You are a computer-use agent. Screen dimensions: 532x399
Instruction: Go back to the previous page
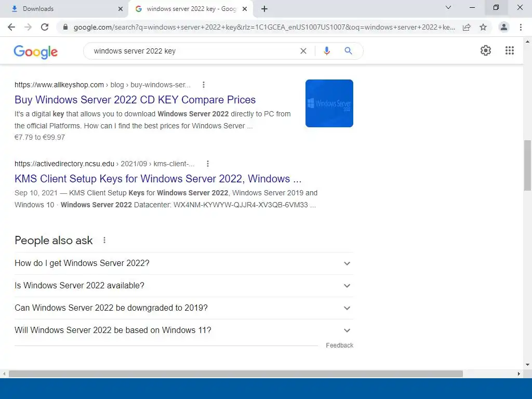pos(11,27)
